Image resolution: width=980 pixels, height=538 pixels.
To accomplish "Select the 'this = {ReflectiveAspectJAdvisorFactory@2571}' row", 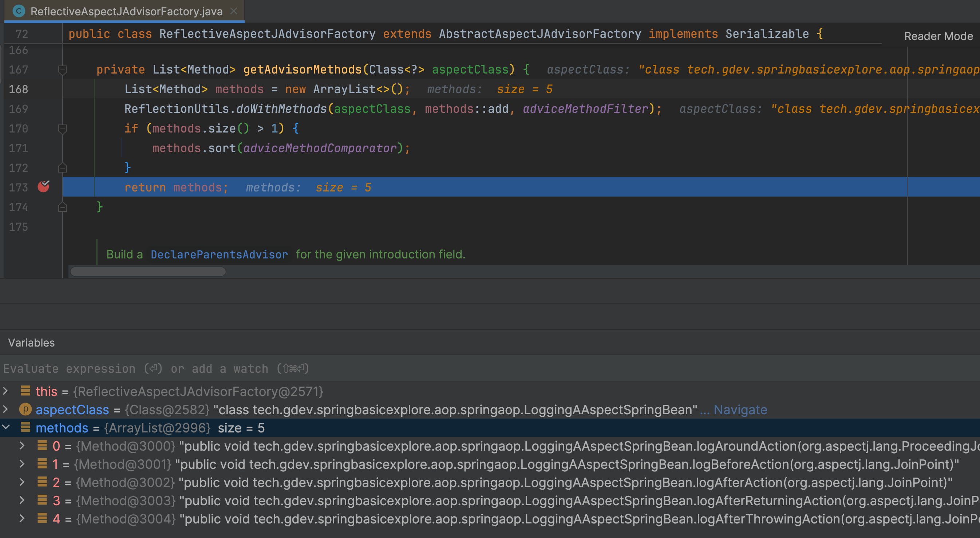I will click(x=490, y=392).
